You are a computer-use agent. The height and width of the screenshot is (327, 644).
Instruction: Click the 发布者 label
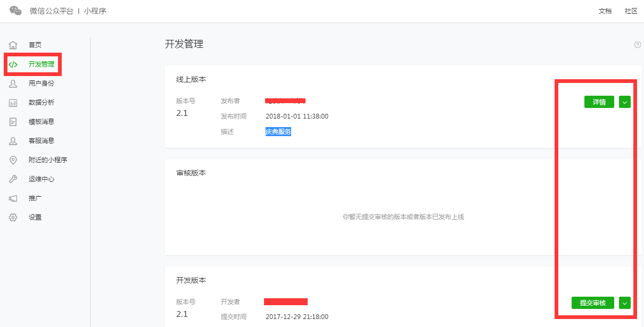pyautogui.click(x=230, y=101)
